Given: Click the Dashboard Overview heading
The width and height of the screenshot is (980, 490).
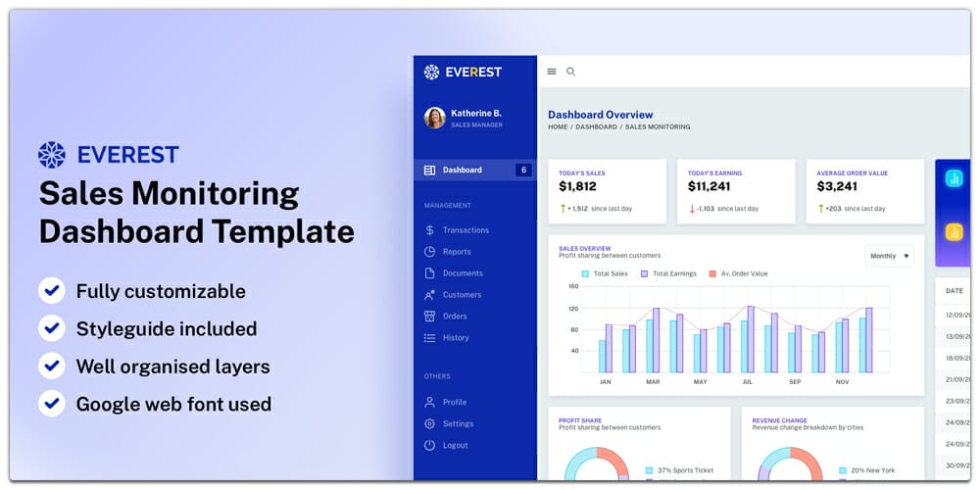Looking at the screenshot, I should coord(601,115).
